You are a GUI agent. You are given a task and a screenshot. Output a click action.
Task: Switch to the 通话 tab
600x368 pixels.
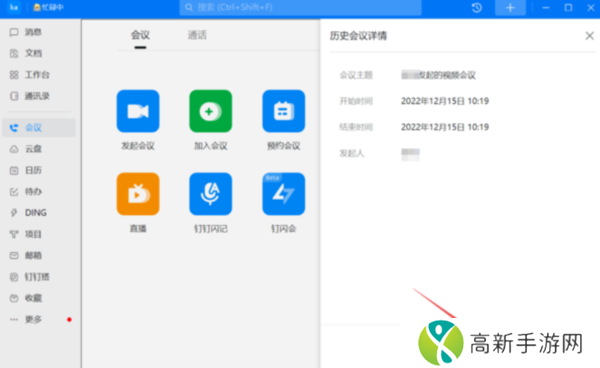(197, 36)
